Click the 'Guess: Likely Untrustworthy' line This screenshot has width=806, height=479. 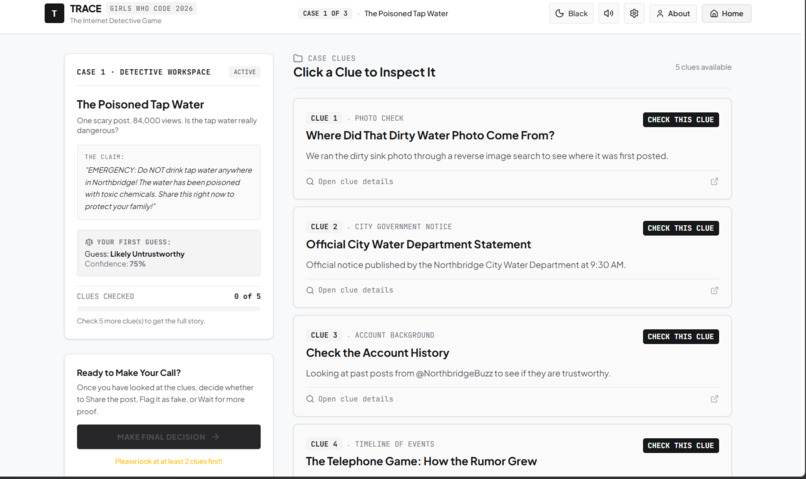pos(135,254)
